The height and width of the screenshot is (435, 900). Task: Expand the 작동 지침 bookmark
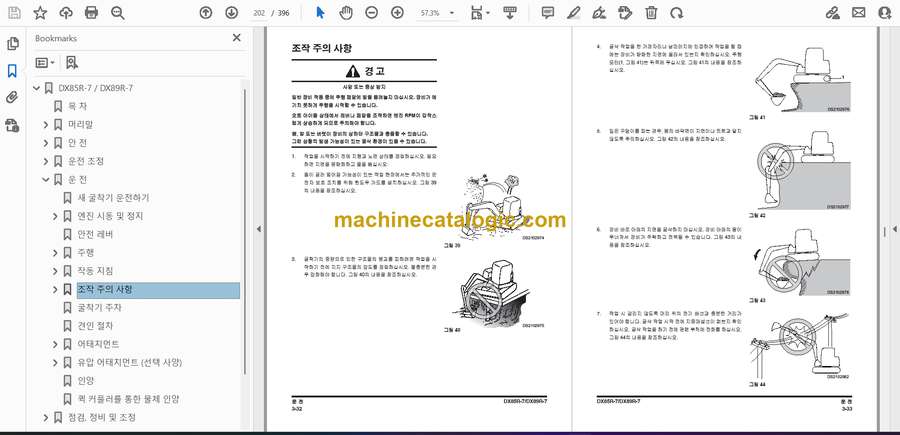point(55,271)
